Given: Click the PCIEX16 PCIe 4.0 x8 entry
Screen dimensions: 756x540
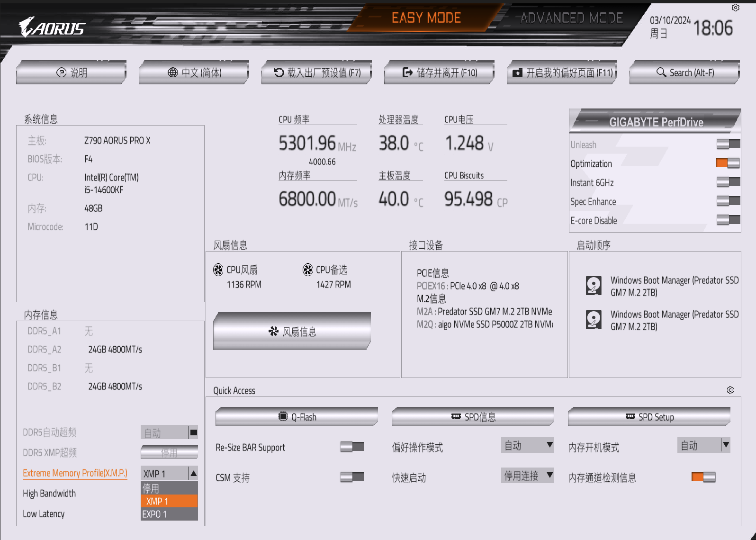Looking at the screenshot, I should 468,286.
